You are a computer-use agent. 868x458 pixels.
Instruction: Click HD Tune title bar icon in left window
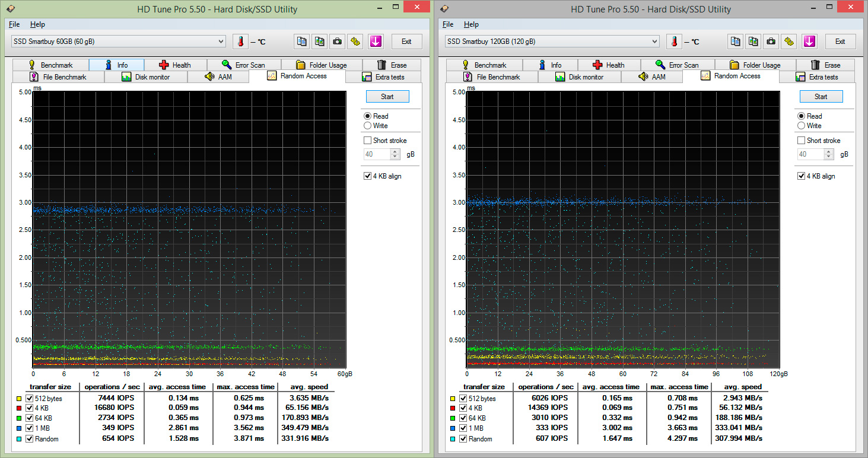tap(11, 8)
